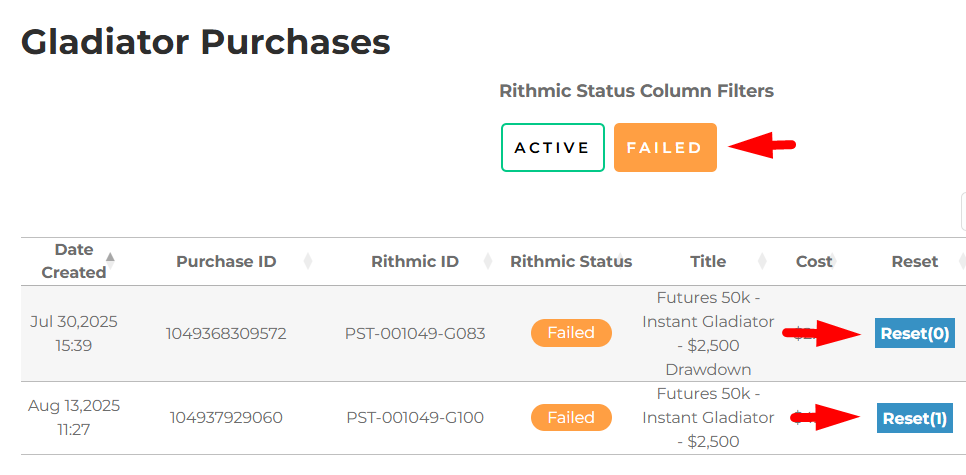Click the Rithmic Status column header
This screenshot has width=966, height=475.
point(571,262)
